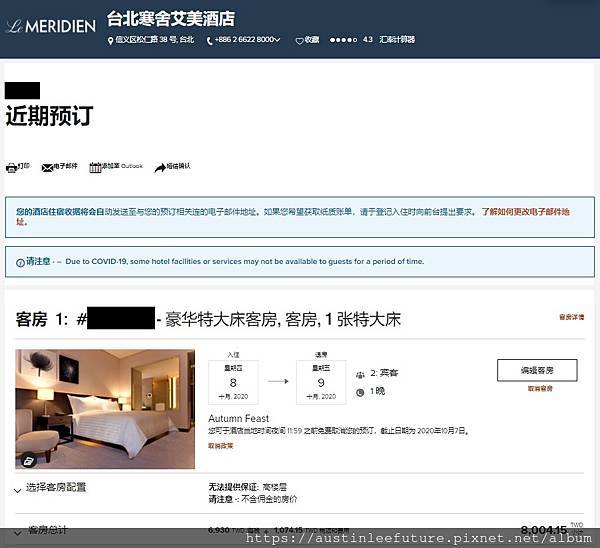Screen dimensions: 600x548
Task: Click the info icon beside 请注意
Action: (x=20, y=263)
